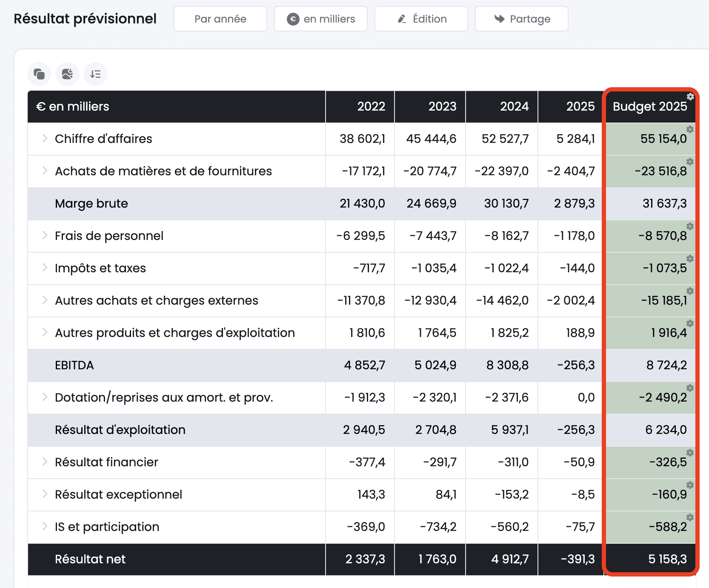This screenshot has width=709, height=588.
Task: Click Autres achats 2024 value -14 462,0
Action: (502, 300)
